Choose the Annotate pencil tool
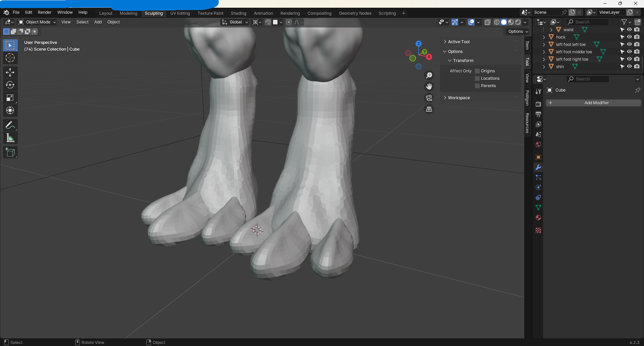The image size is (644, 346). pos(10,125)
